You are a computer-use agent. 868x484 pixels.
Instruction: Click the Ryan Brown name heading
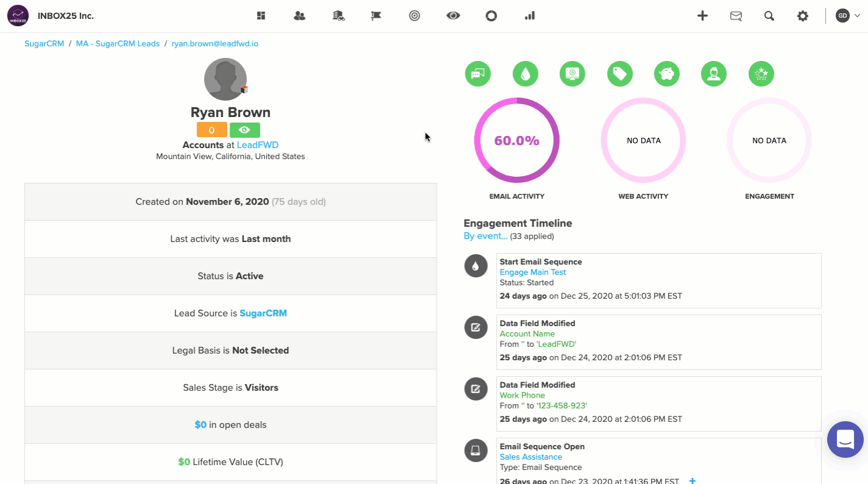click(230, 112)
